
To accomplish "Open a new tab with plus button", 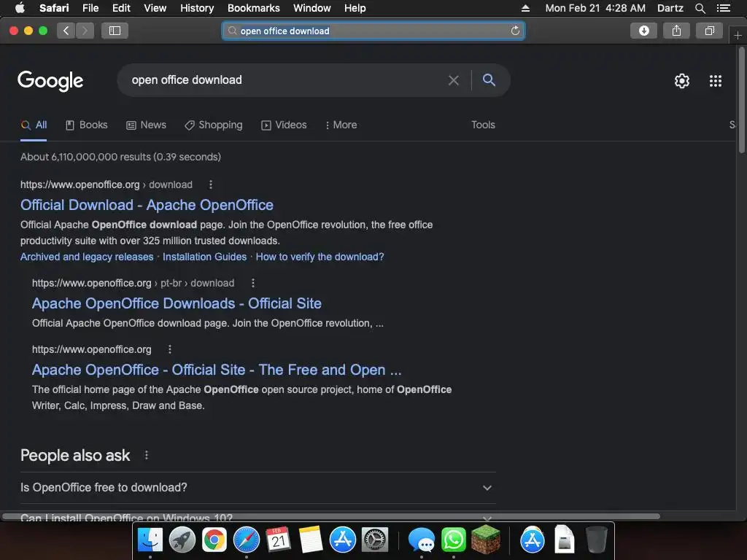I will 738,36.
